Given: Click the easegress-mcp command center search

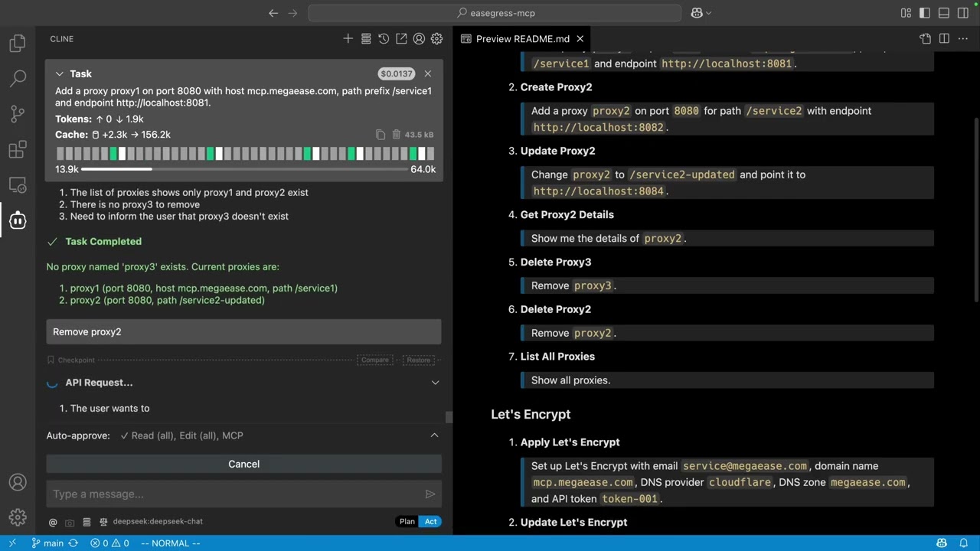Looking at the screenshot, I should 495,13.
